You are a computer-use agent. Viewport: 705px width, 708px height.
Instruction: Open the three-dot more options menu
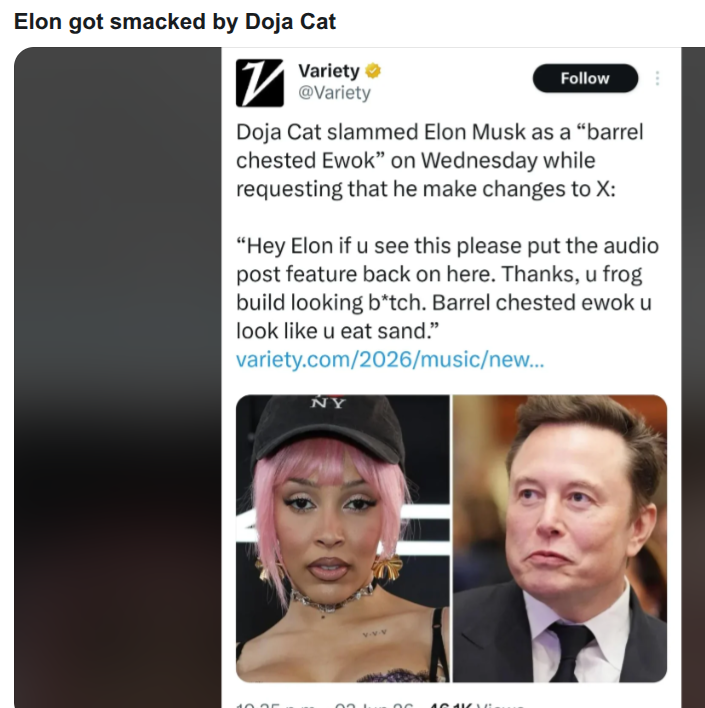[x=657, y=79]
